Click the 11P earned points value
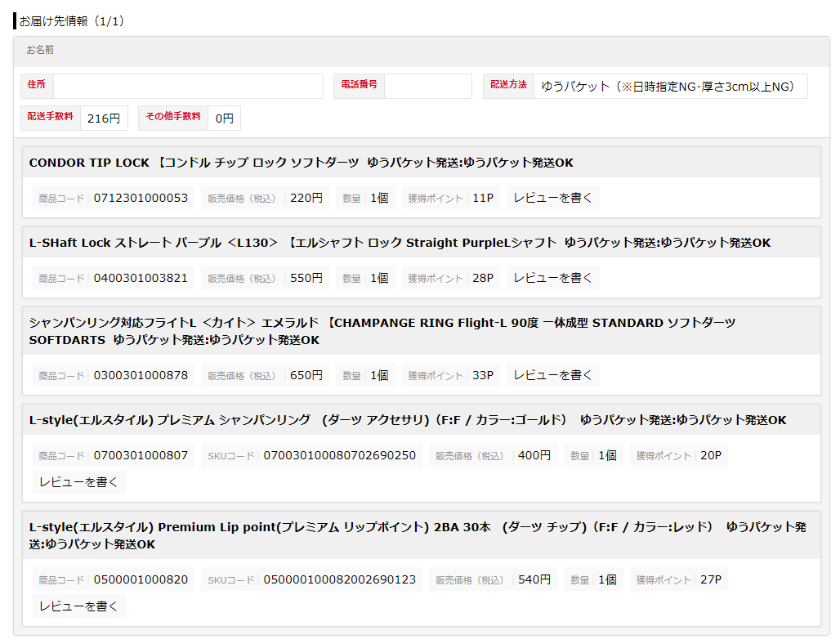The image size is (840, 644). pos(483,198)
